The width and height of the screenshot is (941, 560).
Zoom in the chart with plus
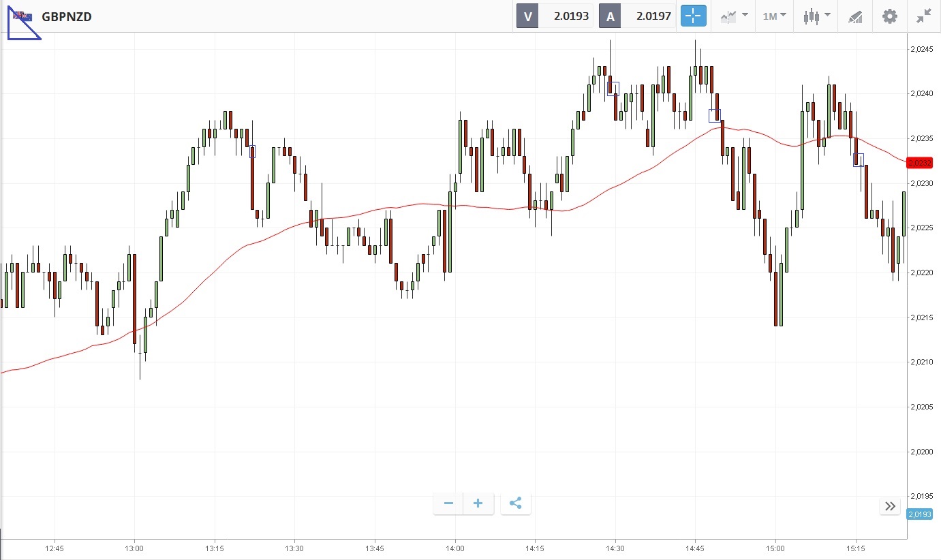tap(478, 503)
